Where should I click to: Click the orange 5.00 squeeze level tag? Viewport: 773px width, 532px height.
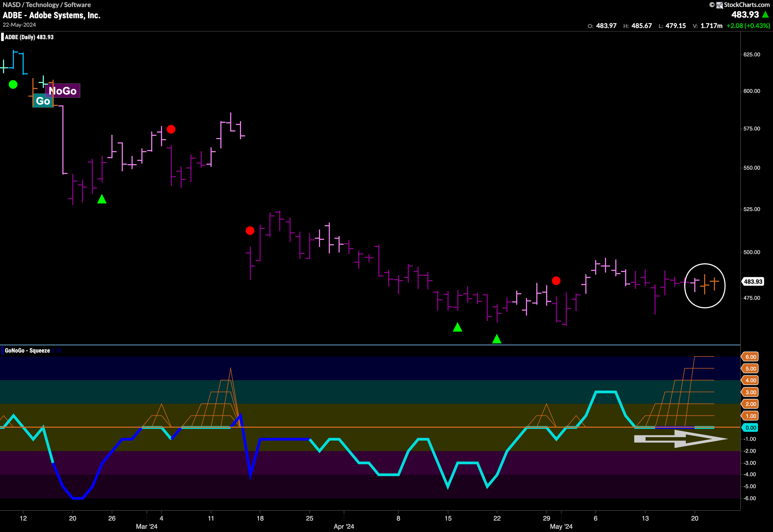(750, 369)
